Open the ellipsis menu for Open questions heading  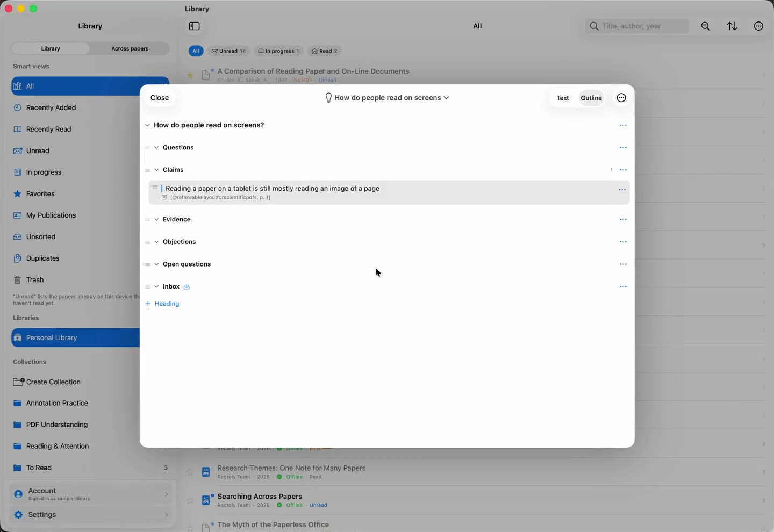623,264
